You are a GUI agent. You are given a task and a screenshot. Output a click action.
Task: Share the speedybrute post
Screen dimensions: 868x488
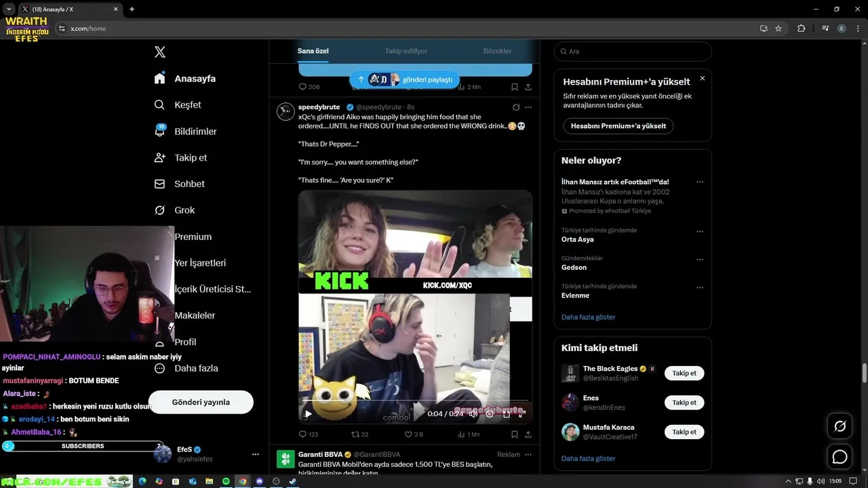click(x=528, y=434)
